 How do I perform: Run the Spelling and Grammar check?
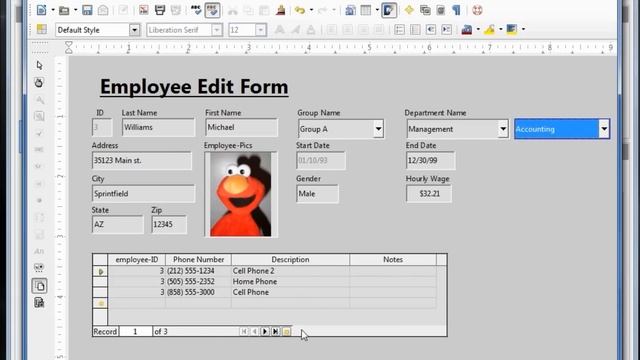(x=196, y=10)
